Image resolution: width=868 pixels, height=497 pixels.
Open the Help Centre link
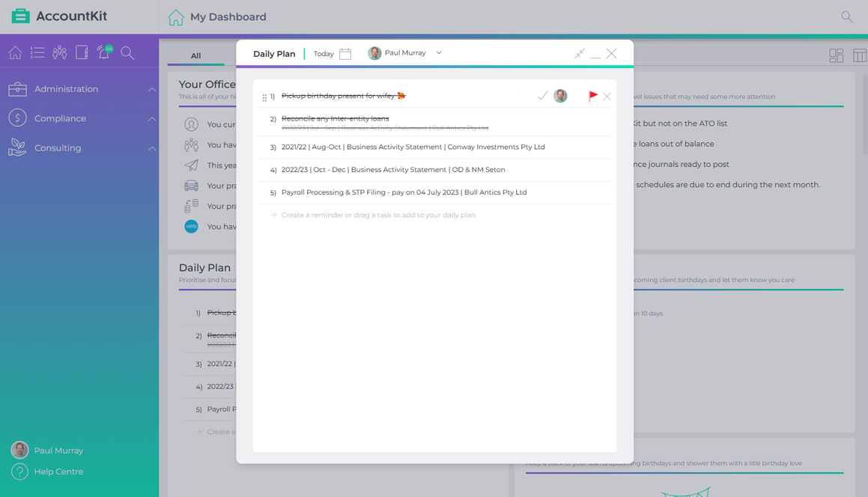pyautogui.click(x=58, y=472)
